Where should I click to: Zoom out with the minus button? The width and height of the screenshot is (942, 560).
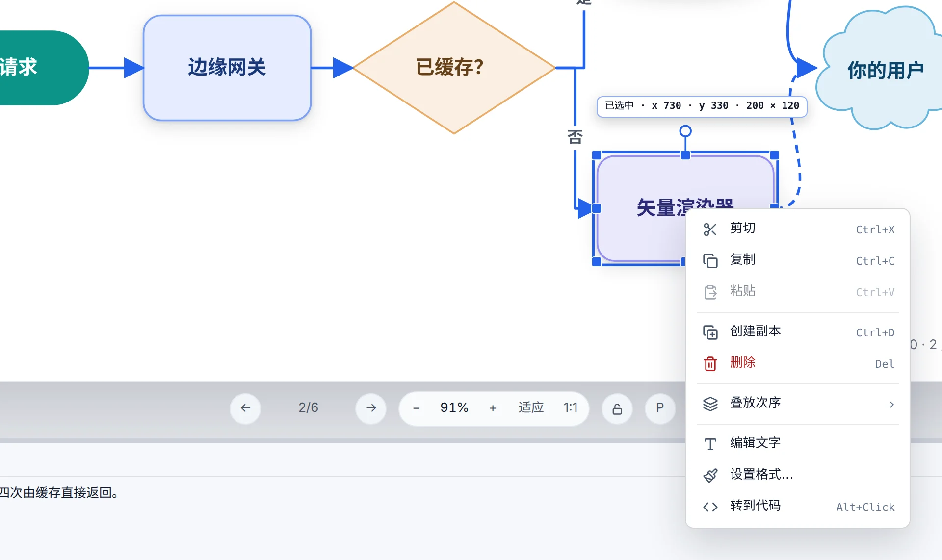416,408
